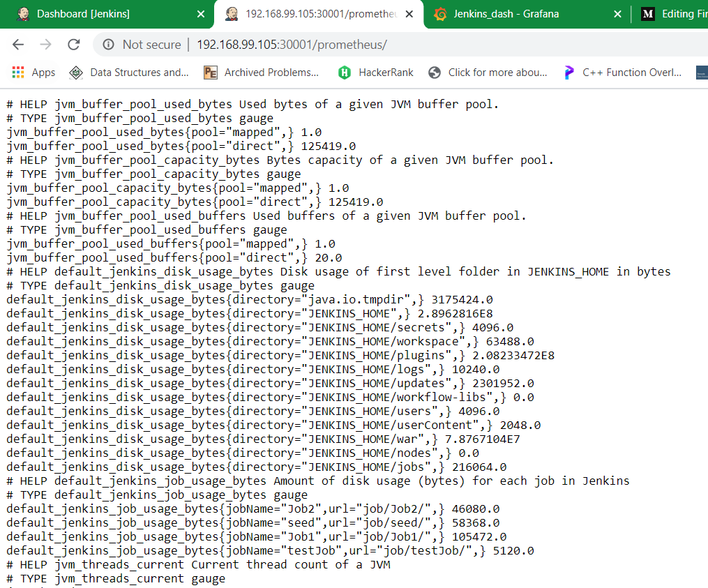
Task: Open the Apps grid icon on bookmarks bar
Action: pyautogui.click(x=17, y=72)
